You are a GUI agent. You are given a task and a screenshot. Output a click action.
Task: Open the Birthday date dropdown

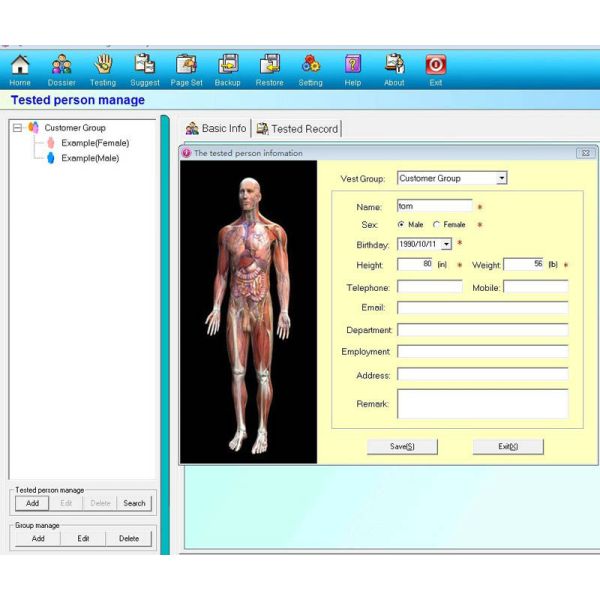(x=446, y=244)
